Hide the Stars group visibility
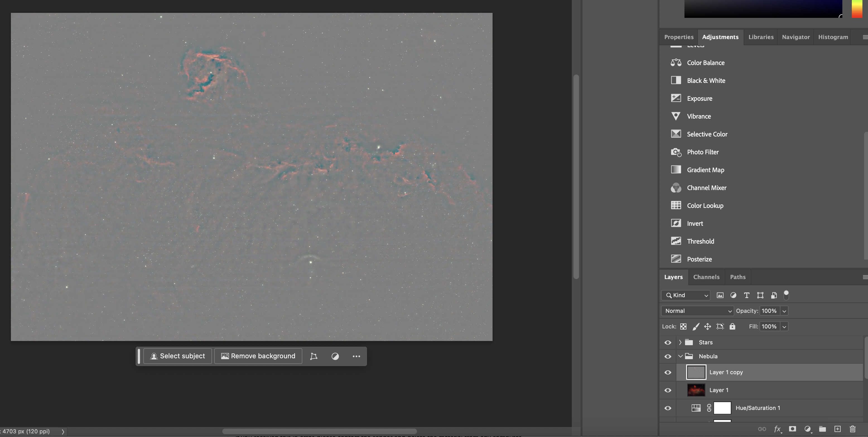 coord(667,342)
